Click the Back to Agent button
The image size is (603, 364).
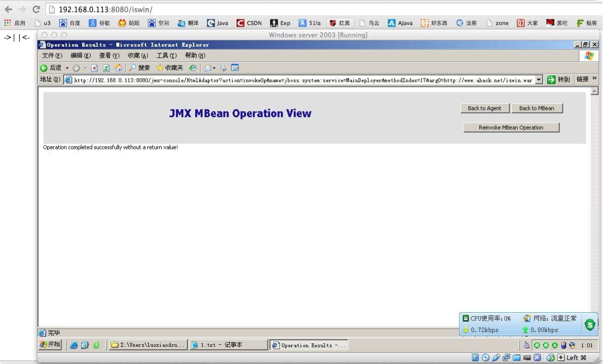click(x=484, y=108)
